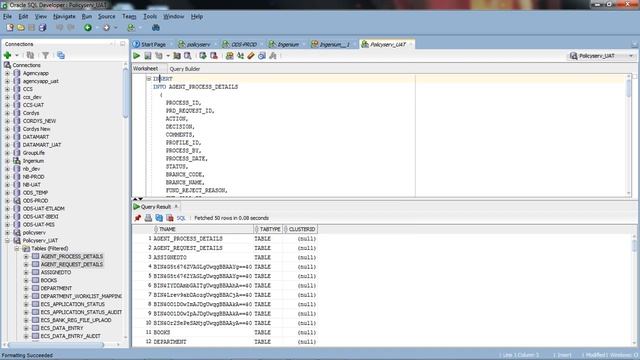Click the Connections tree vertical scrollbar
This screenshot has height=360, width=640.
[x=125, y=94]
